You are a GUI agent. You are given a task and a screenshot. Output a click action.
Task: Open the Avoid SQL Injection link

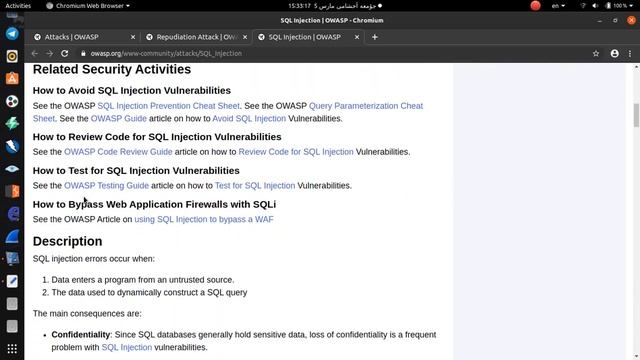coord(249,119)
